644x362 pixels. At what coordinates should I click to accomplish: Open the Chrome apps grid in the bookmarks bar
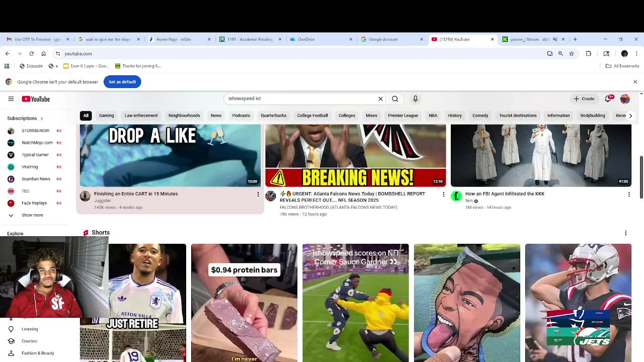[x=7, y=66]
